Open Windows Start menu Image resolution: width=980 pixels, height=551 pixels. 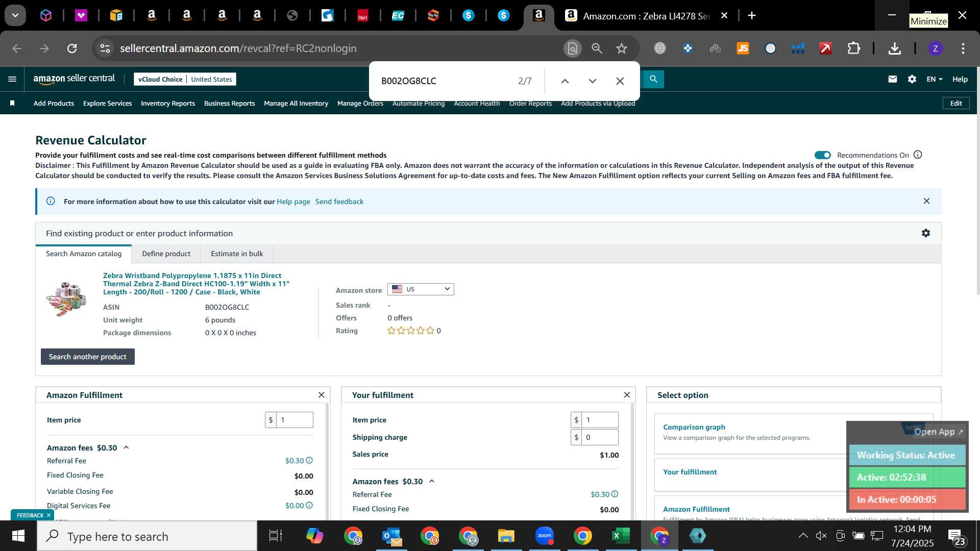click(18, 536)
